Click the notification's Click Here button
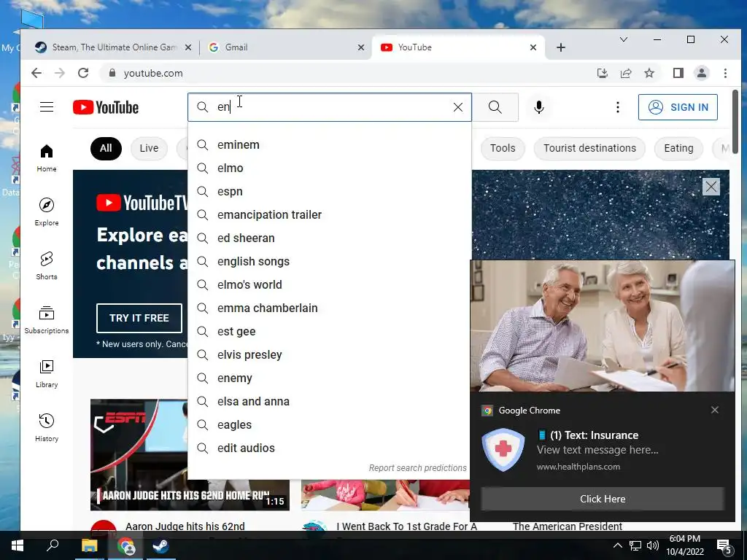Image resolution: width=747 pixels, height=560 pixels. 603,499
